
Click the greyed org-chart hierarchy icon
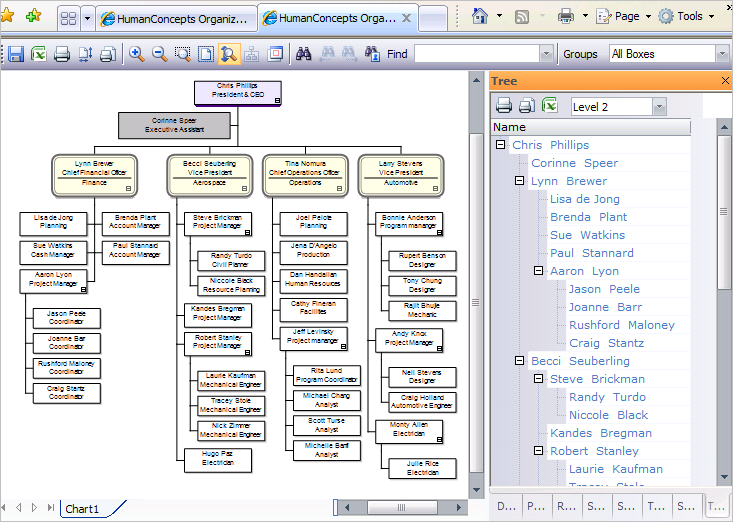click(x=252, y=54)
